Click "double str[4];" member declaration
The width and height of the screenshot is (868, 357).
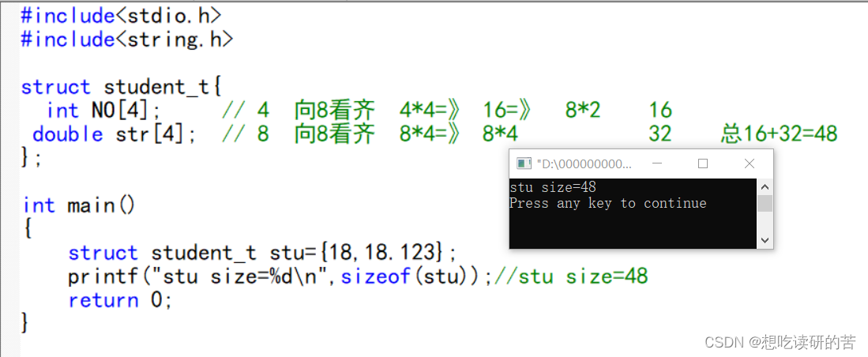click(115, 134)
